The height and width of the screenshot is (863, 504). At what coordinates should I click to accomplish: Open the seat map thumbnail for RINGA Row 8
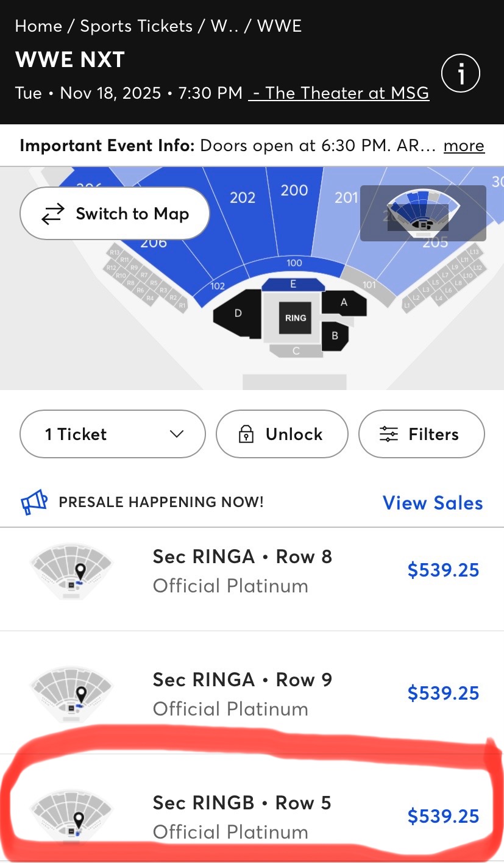tap(72, 572)
